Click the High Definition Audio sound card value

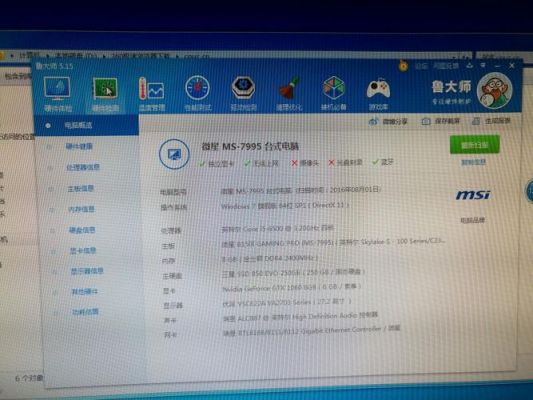(x=300, y=317)
